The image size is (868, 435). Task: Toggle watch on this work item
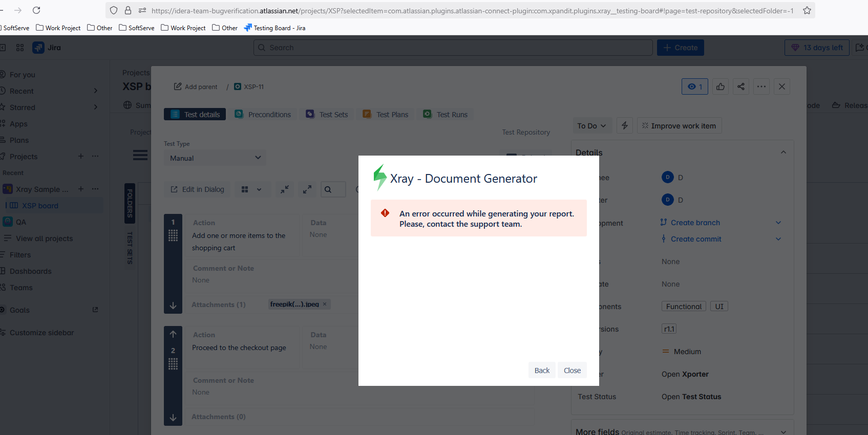pos(695,86)
